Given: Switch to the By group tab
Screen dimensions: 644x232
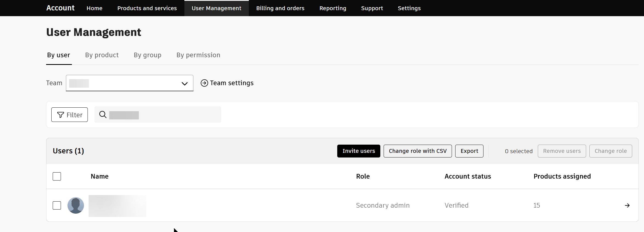Looking at the screenshot, I should click(147, 55).
